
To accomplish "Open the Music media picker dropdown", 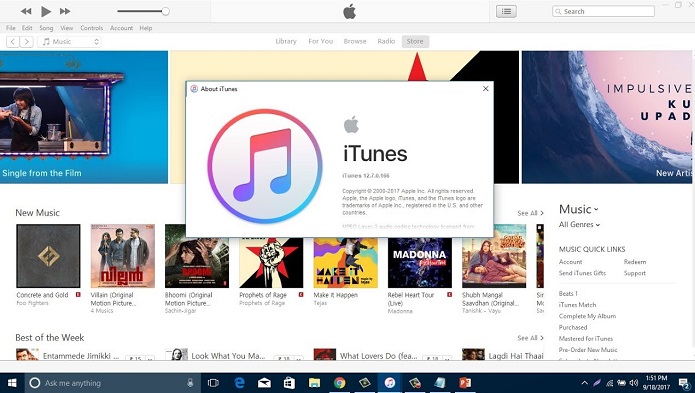I will coord(70,42).
